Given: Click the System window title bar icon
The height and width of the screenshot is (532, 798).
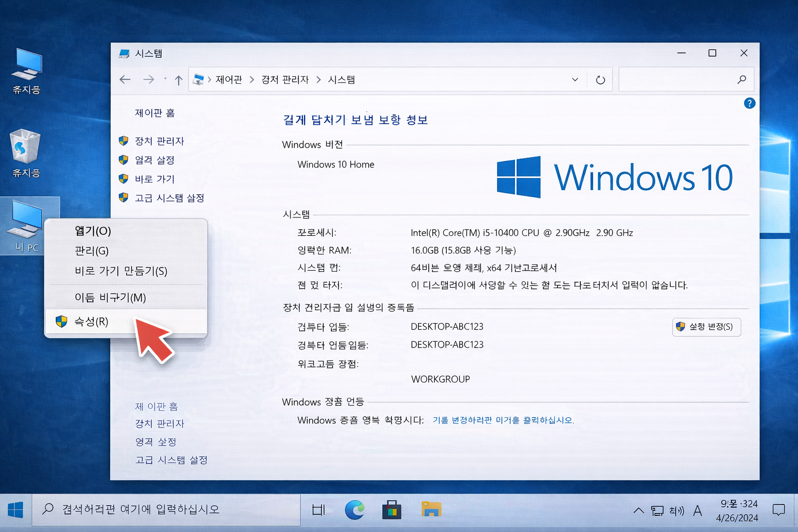Looking at the screenshot, I should click(x=124, y=53).
